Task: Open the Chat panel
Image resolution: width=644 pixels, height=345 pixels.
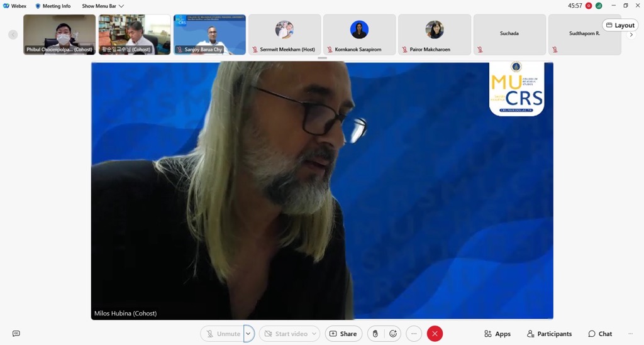Action: coord(600,334)
